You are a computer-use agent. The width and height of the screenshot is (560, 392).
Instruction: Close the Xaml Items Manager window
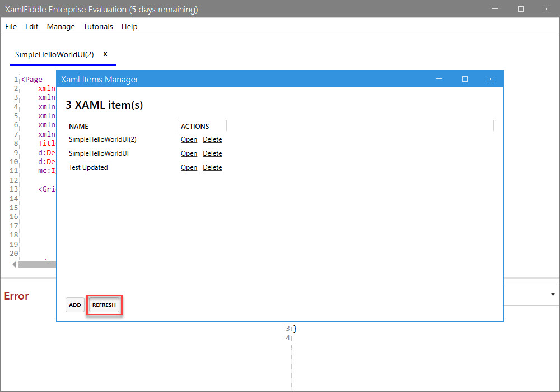491,79
